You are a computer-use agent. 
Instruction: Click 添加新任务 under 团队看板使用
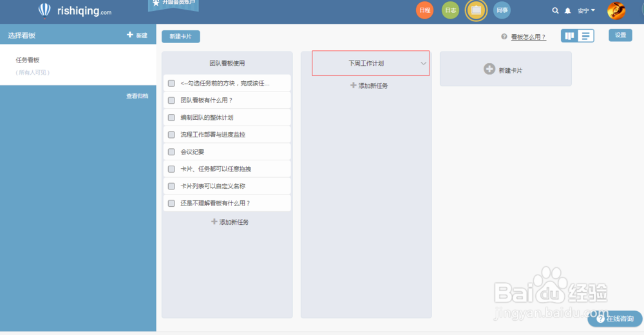click(x=230, y=222)
